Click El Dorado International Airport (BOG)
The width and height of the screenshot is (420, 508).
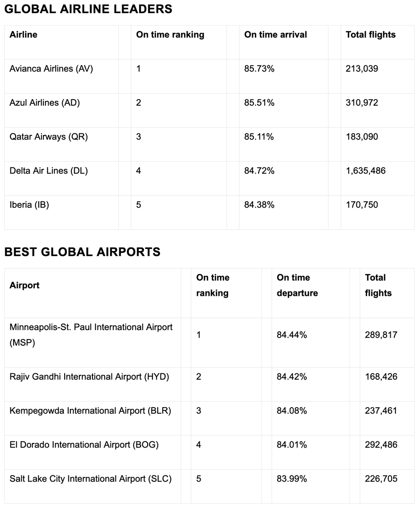tap(84, 444)
